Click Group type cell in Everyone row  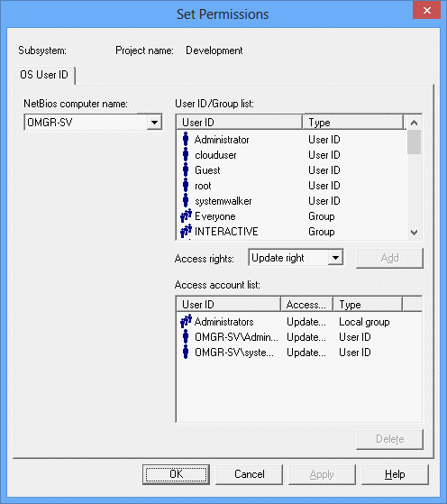point(322,216)
